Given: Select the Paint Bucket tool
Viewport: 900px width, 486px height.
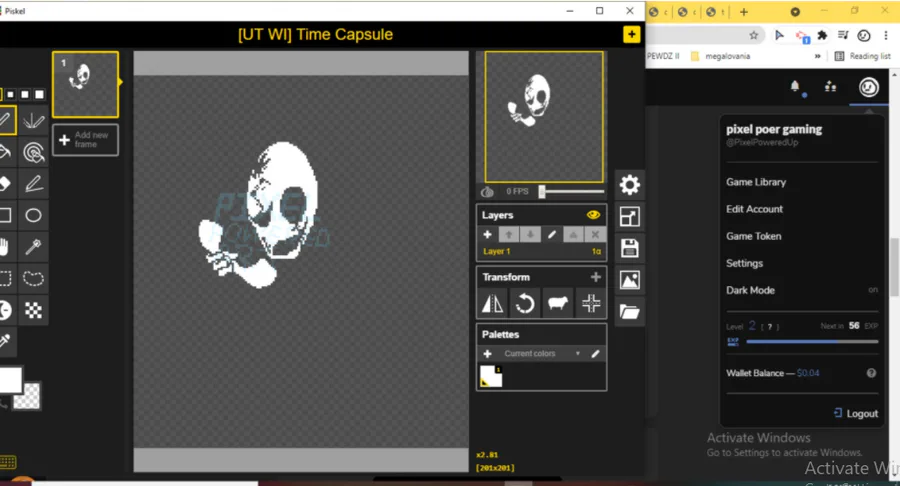Looking at the screenshot, I should point(5,152).
